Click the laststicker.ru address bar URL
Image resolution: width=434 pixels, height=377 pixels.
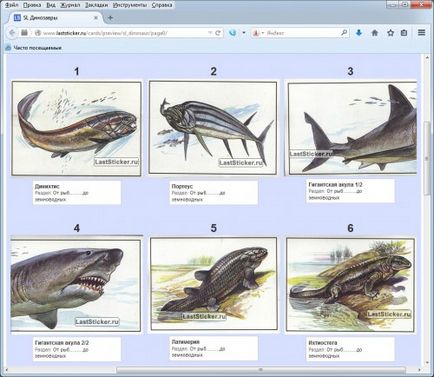point(105,33)
